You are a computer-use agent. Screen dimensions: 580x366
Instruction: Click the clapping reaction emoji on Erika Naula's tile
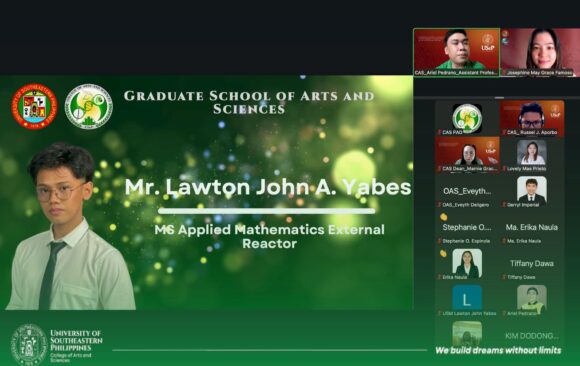(443, 253)
